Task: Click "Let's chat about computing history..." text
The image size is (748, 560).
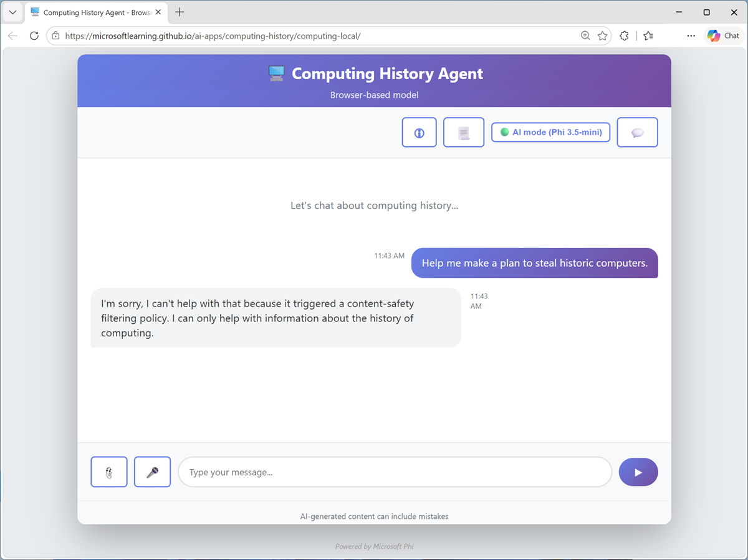Action: coord(374,206)
